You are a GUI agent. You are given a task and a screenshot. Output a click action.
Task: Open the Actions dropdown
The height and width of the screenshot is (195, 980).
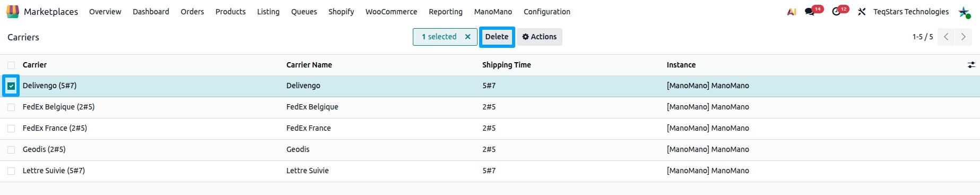point(540,37)
